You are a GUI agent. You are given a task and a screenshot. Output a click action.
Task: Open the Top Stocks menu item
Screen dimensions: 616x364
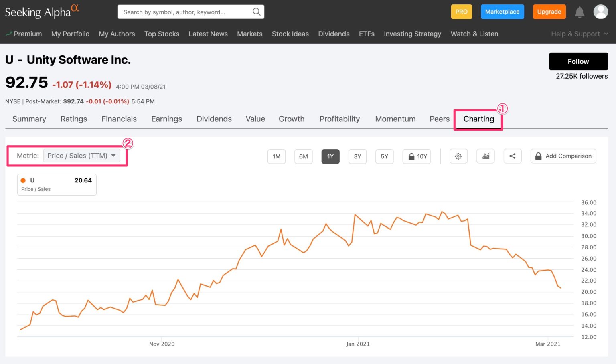coord(162,34)
